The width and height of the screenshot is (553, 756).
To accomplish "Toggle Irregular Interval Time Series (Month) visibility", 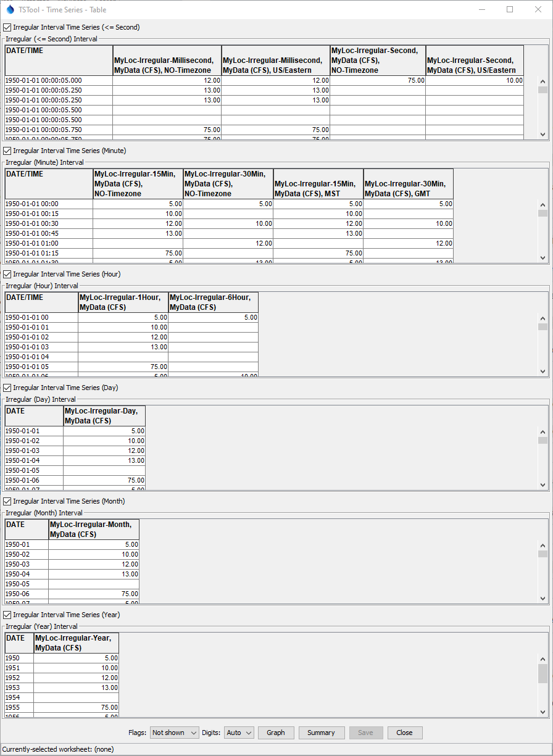I will [x=7, y=501].
